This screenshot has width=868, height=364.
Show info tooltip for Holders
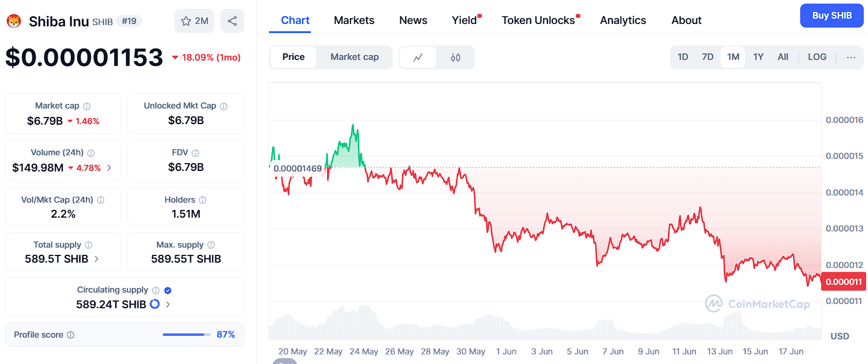(202, 200)
